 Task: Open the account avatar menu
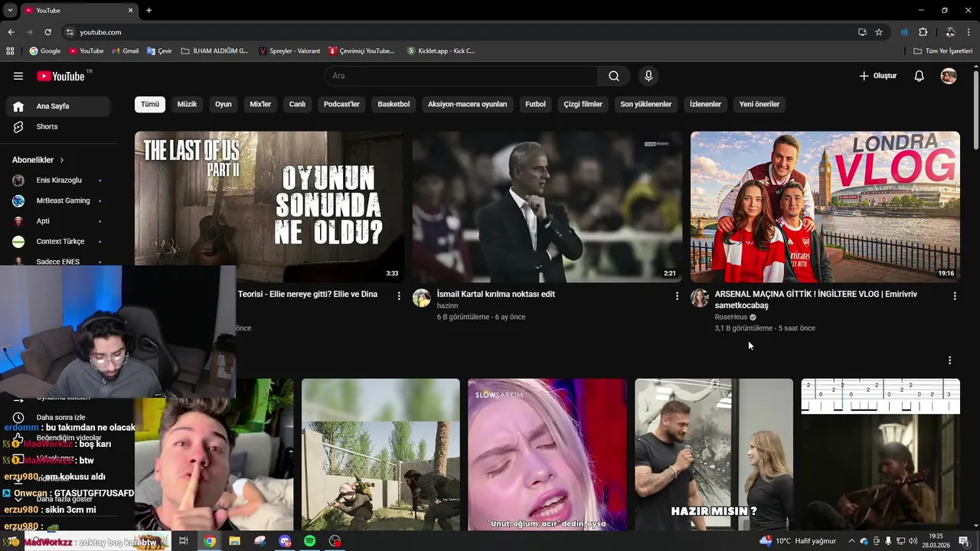pyautogui.click(x=949, y=76)
